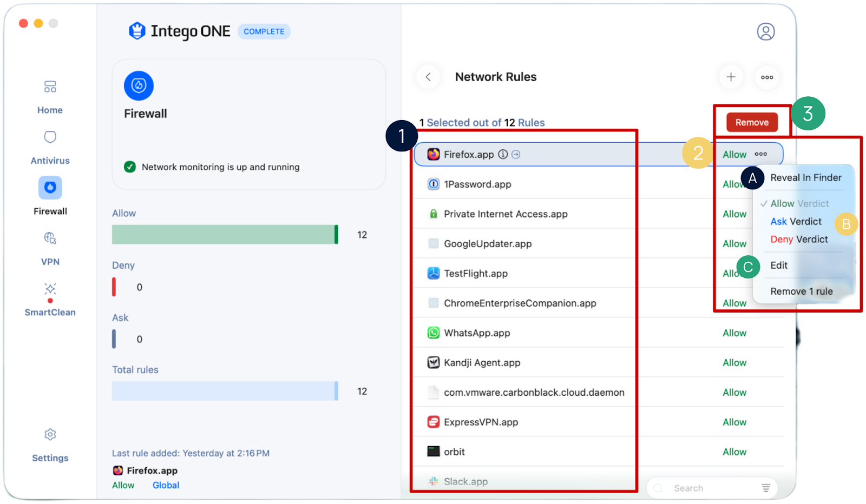Click the TestFlight.app icon
The height and width of the screenshot is (504, 866).
click(434, 273)
